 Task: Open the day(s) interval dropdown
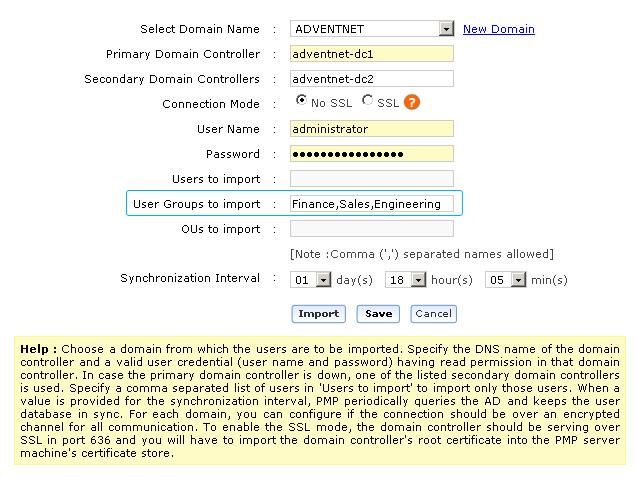(311, 280)
